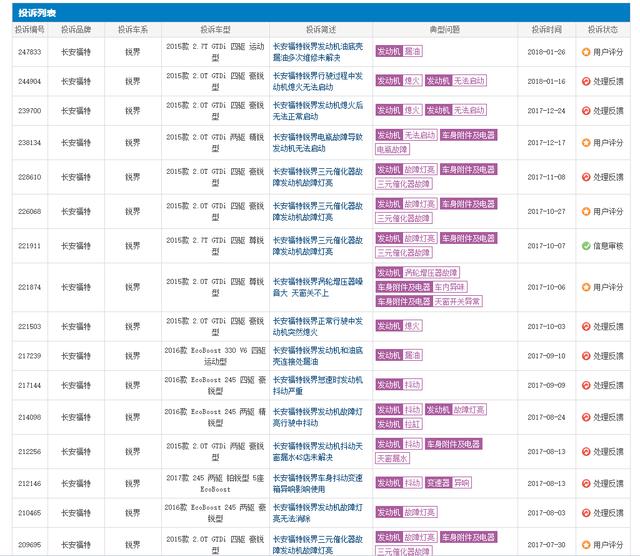Click the 投诉列表 panel title
Viewport: 640px width, 556px height.
[x=37, y=13]
